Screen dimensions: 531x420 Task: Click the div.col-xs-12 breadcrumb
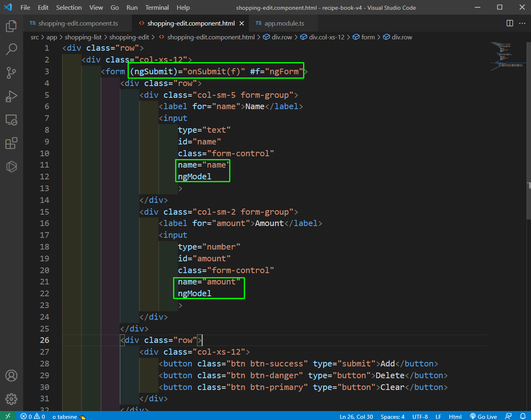coord(323,37)
